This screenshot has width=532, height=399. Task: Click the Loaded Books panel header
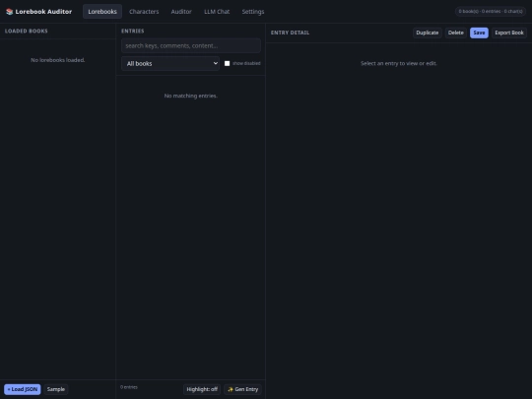tap(27, 31)
